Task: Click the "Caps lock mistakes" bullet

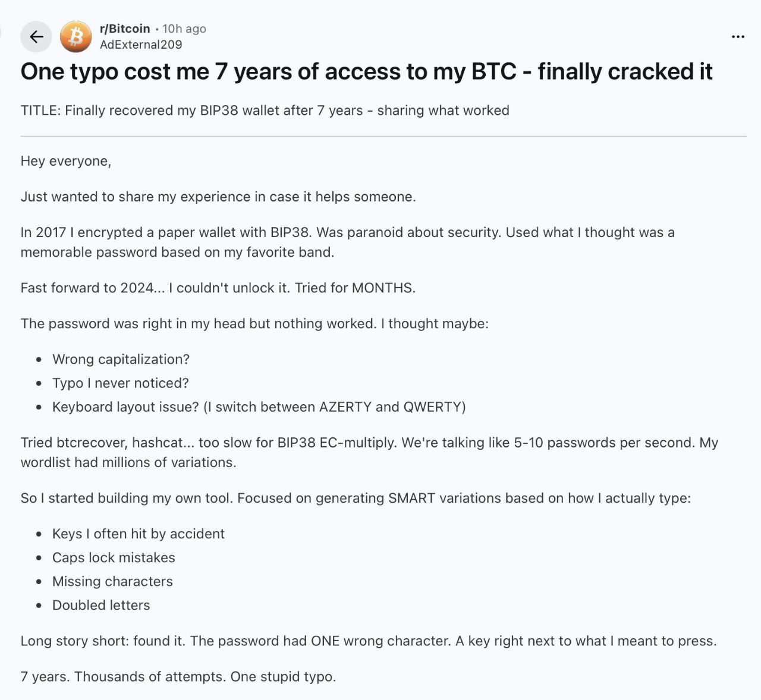Action: [114, 557]
